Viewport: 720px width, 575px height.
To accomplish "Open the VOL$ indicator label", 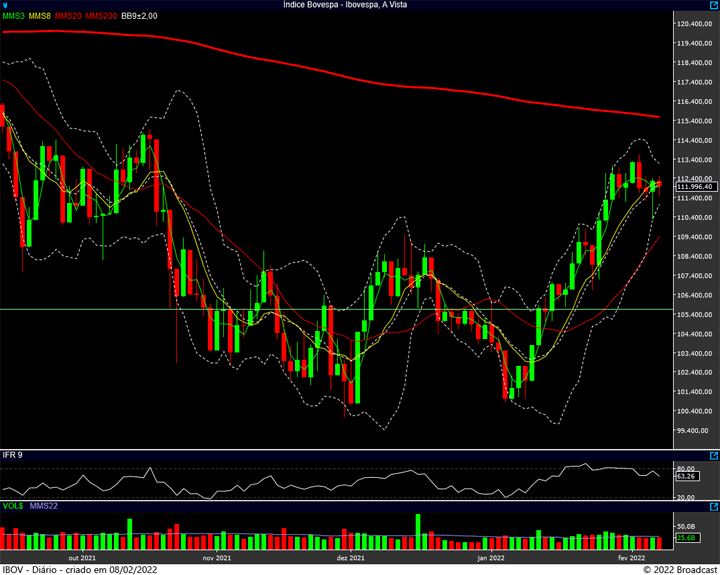I will 13,506.
